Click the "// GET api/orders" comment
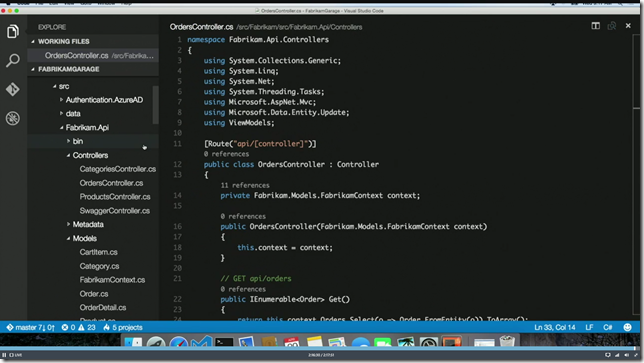The width and height of the screenshot is (644, 363). [256, 278]
